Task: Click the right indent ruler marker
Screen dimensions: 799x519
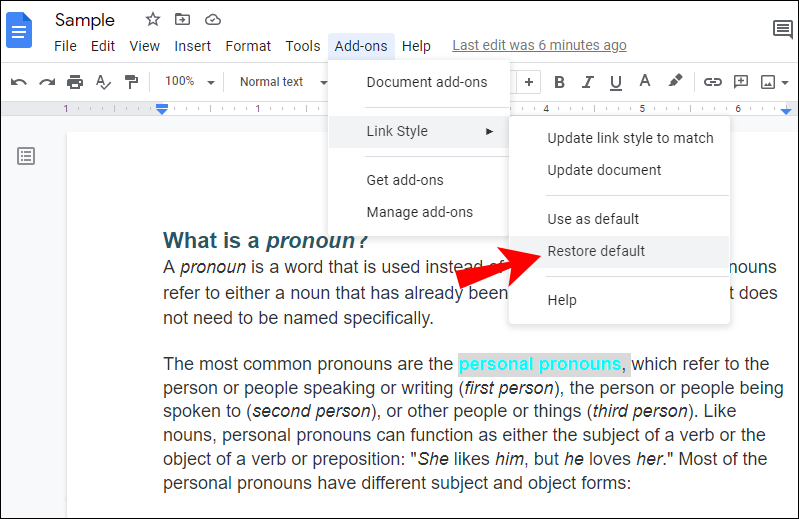Action: pyautogui.click(x=786, y=110)
